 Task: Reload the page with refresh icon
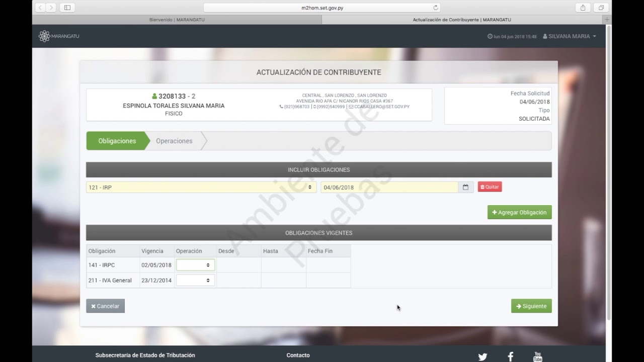[x=436, y=8]
